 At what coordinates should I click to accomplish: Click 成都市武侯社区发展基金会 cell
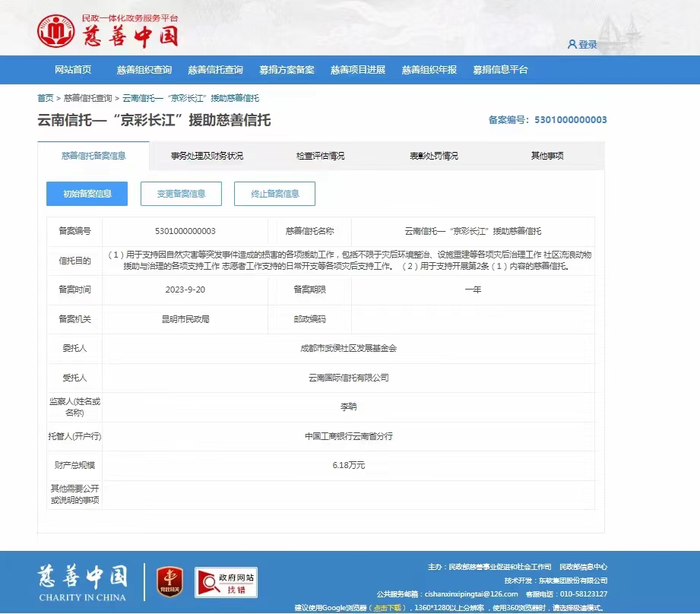click(x=349, y=349)
